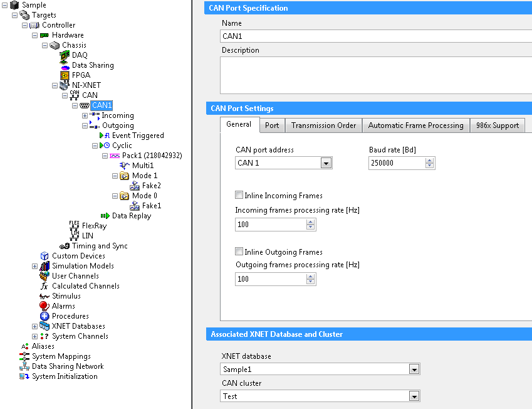The width and height of the screenshot is (532, 409).
Task: Click the red Alarms icon
Action: point(44,306)
